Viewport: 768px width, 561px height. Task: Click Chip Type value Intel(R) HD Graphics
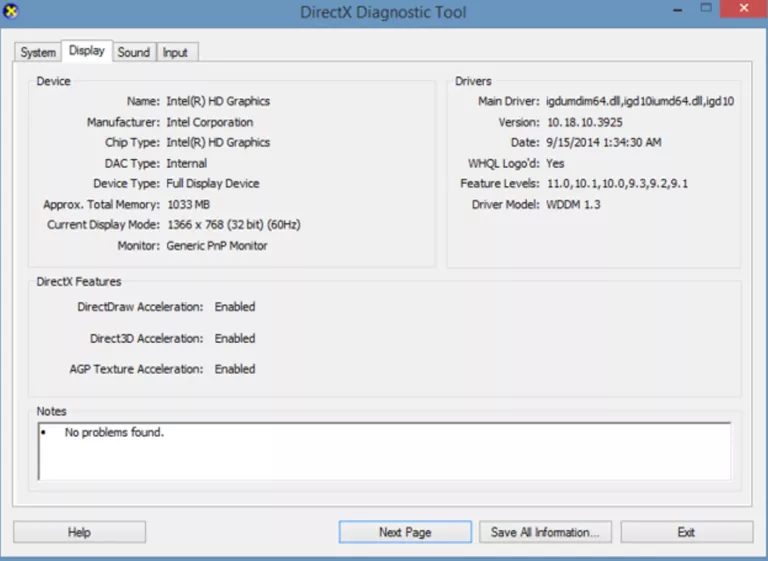(218, 142)
